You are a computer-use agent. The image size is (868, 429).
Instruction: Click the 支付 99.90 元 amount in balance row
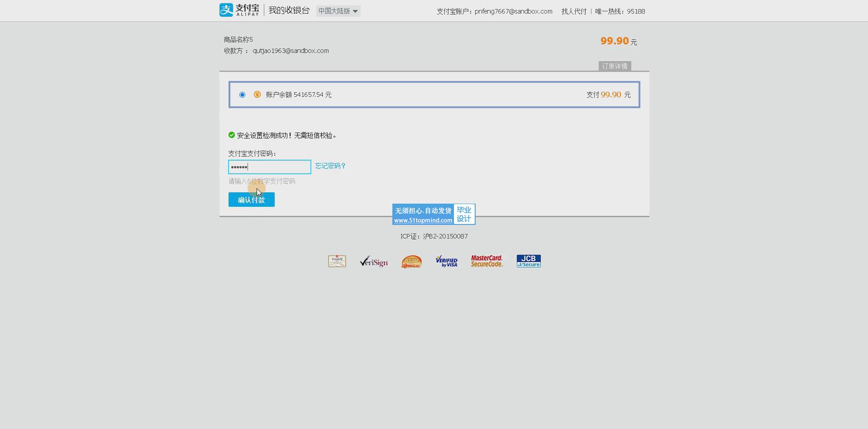[608, 95]
